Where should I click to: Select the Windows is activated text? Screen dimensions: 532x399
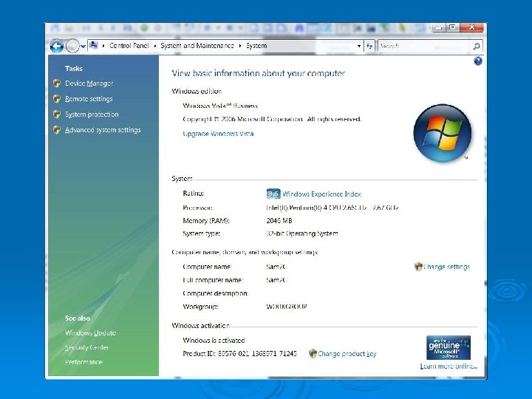click(214, 341)
